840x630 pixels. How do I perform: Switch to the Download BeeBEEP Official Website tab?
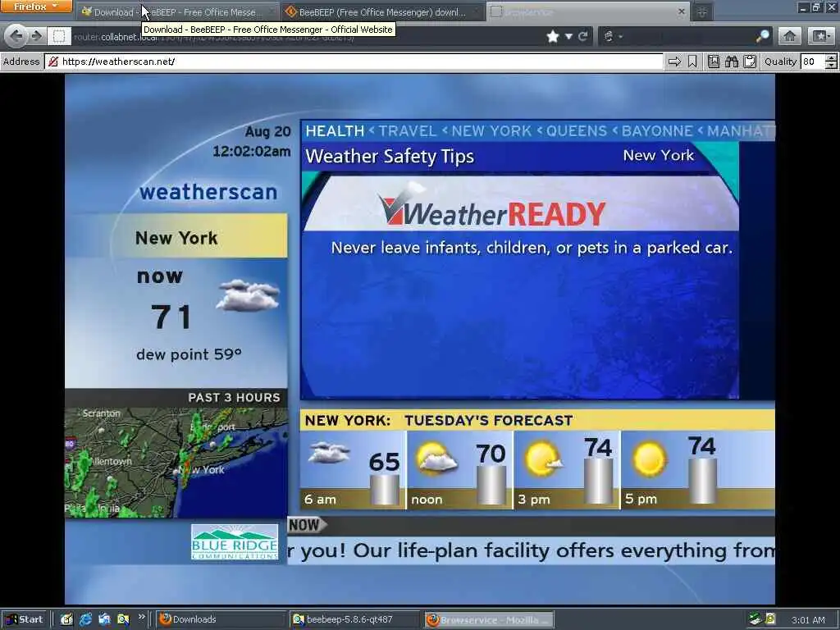tap(176, 11)
